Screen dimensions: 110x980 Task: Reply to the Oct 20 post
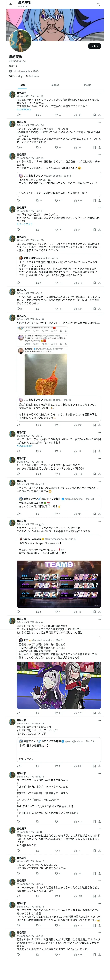(18, 147)
